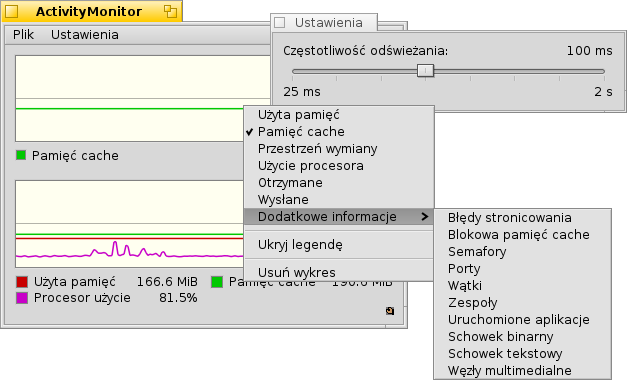Image resolution: width=627 pixels, height=380 pixels.
Task: Select Schowek tekstowy in submenu
Action: (x=523, y=354)
